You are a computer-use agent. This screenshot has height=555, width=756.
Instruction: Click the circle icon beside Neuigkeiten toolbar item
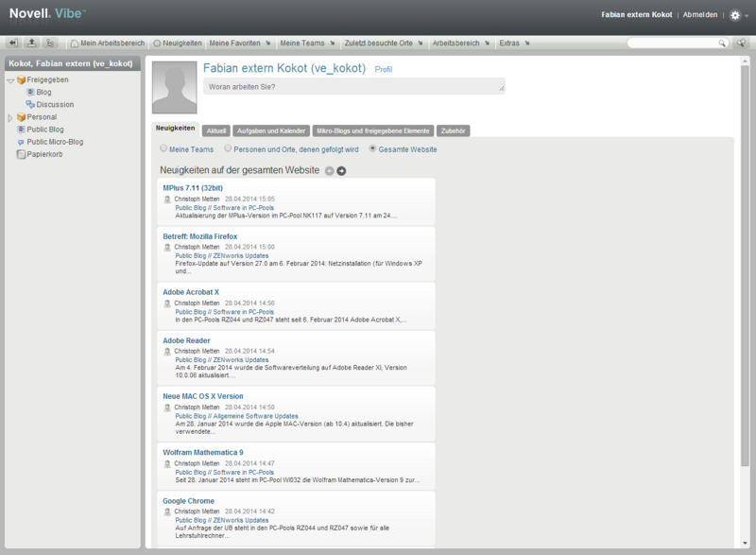[x=157, y=43]
